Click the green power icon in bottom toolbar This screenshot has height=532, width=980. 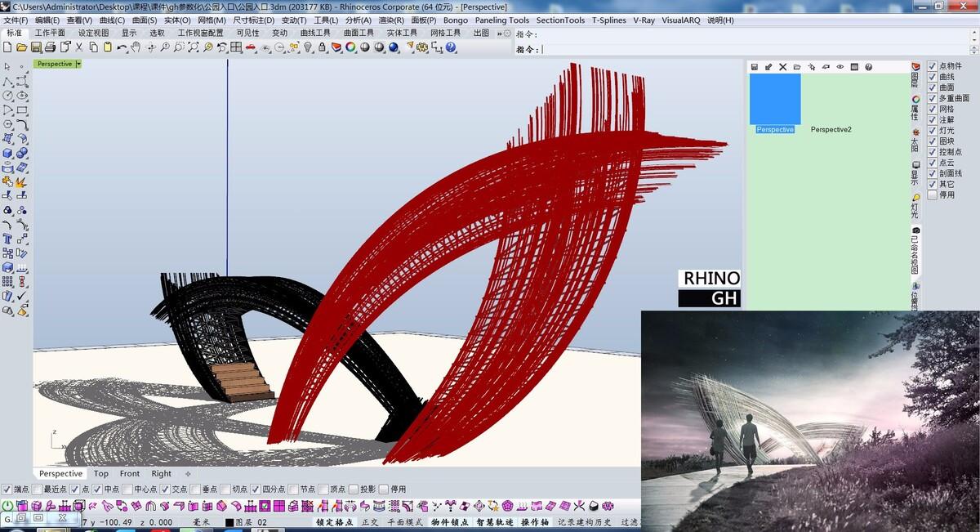[7, 506]
